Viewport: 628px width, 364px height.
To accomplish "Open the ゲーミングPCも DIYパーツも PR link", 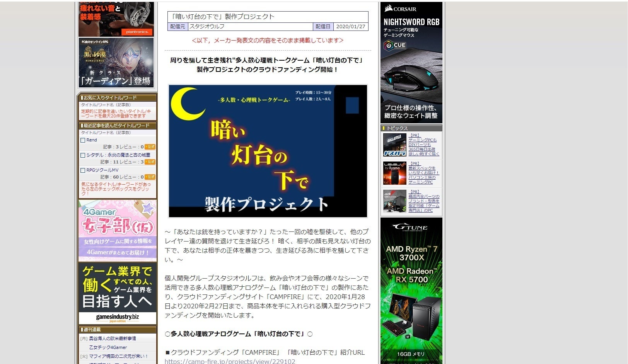I will click(424, 145).
